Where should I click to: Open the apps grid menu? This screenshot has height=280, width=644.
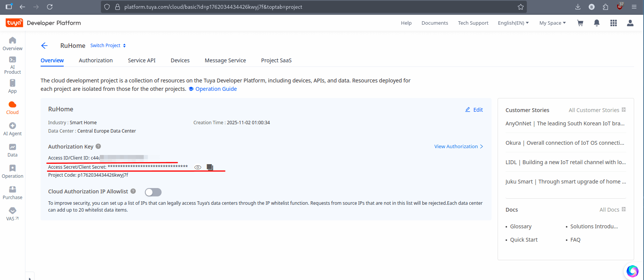[613, 23]
